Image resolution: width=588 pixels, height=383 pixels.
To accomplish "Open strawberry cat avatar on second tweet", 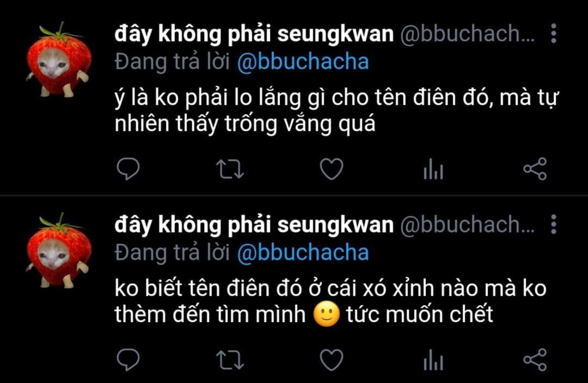I will tap(58, 251).
